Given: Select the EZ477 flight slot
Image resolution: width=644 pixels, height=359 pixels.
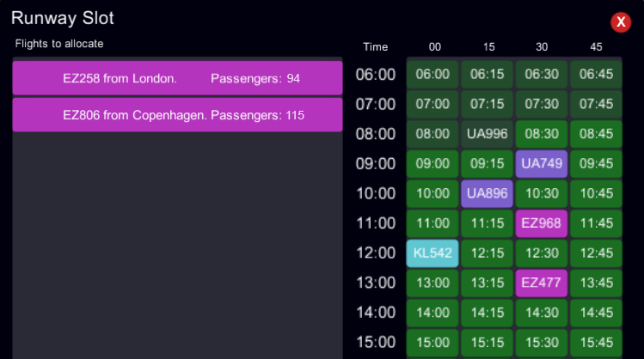Looking at the screenshot, I should point(543,283).
